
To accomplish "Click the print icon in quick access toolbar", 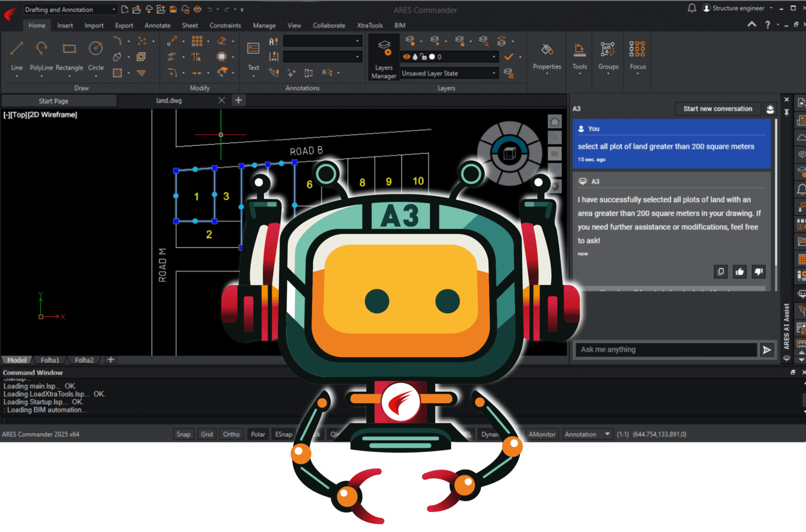I will click(x=198, y=10).
